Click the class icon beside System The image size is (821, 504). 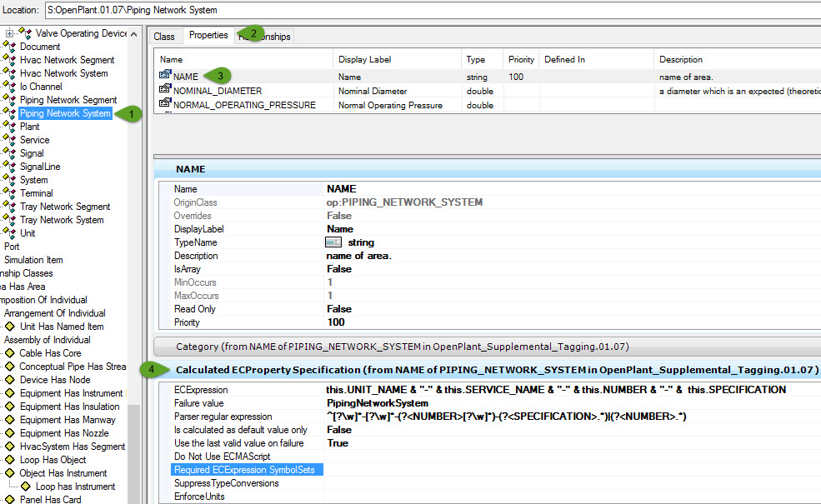point(9,180)
